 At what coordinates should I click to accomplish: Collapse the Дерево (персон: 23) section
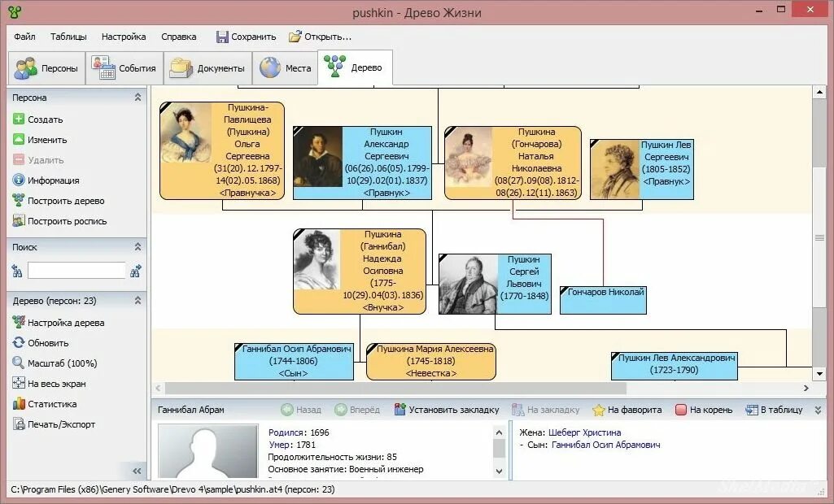[138, 301]
